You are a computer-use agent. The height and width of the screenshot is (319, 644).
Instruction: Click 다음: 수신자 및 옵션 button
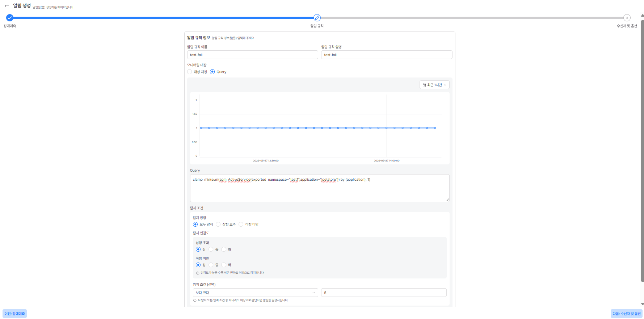click(627, 314)
